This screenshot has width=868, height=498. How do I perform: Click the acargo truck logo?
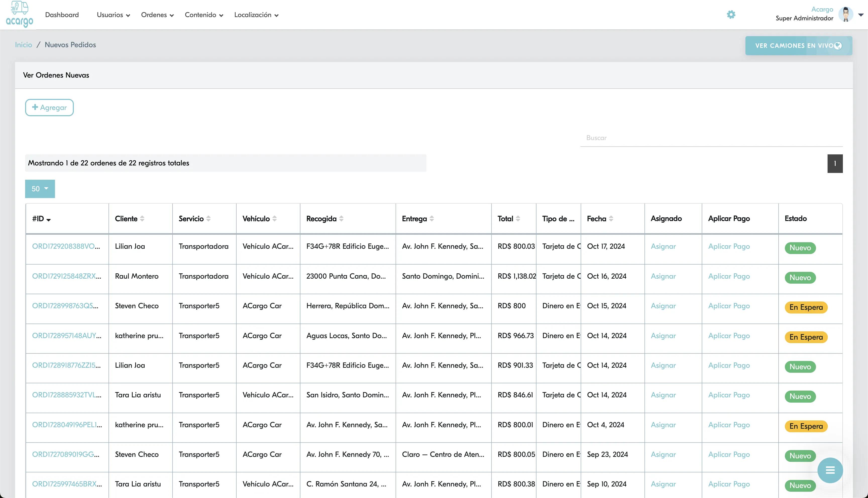20,14
